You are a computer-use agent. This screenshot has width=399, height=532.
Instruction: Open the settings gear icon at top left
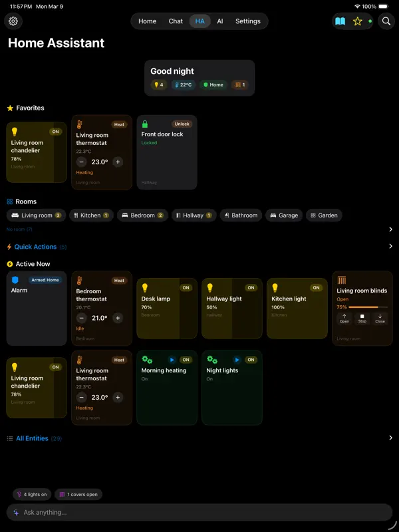coord(13,21)
